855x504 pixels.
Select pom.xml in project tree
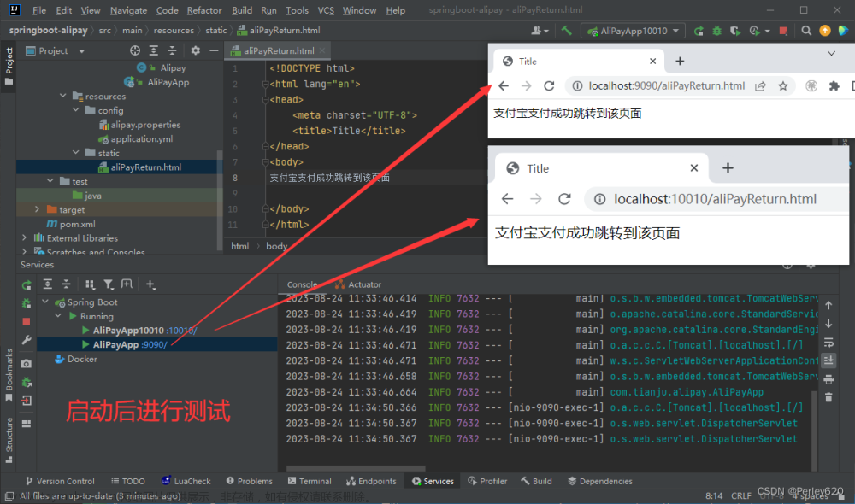click(71, 224)
